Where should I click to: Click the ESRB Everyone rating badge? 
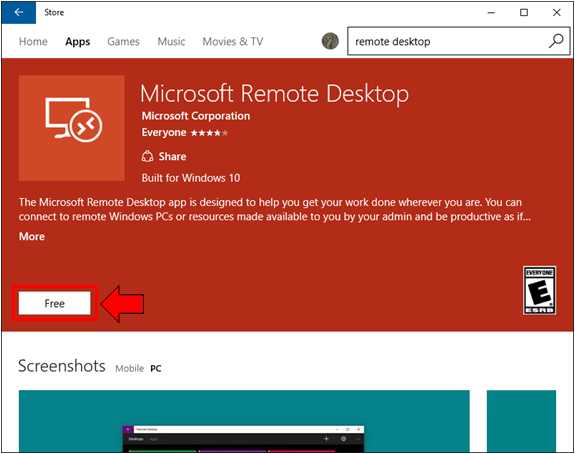(539, 290)
